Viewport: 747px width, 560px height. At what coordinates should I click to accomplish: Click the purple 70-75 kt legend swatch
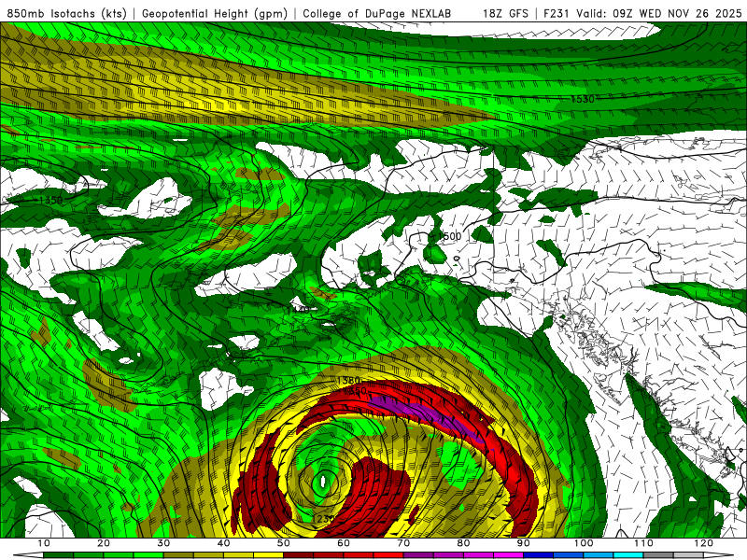pyautogui.click(x=418, y=555)
